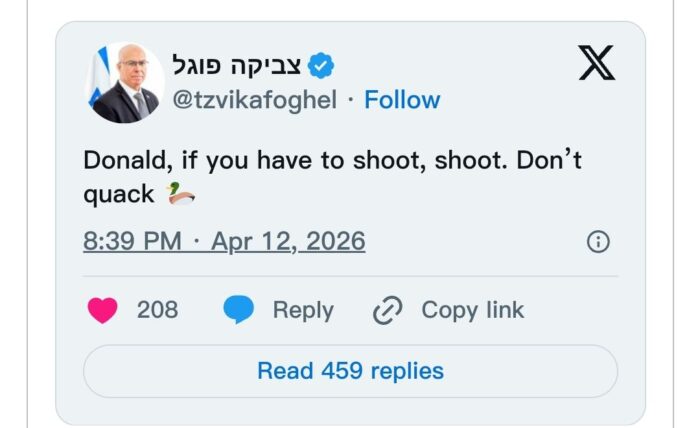
Task: Click the chain link icon beside Copy link
Action: coord(387,311)
